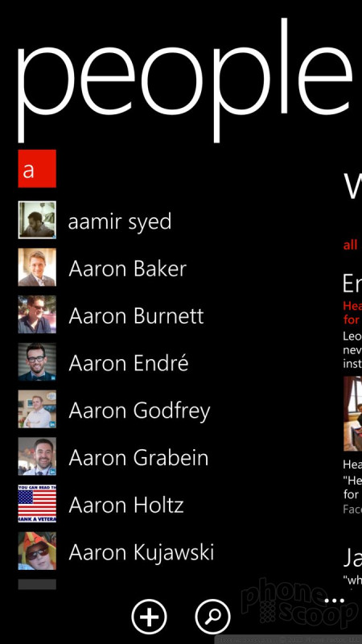Tap Aaron Baker's avatar picture
The width and height of the screenshot is (362, 644).
pos(37,267)
